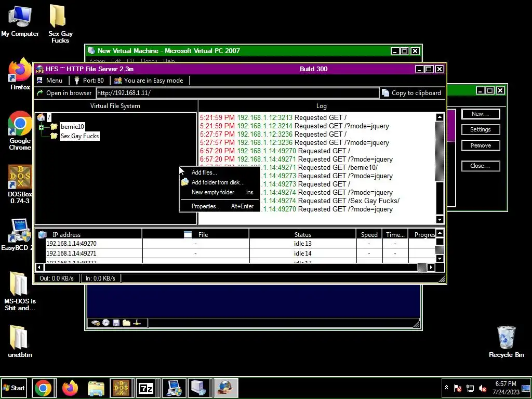Viewport: 532px width, 399px height.
Task: Click floppy disk icon in Virtual PC status bar
Action: tap(116, 323)
